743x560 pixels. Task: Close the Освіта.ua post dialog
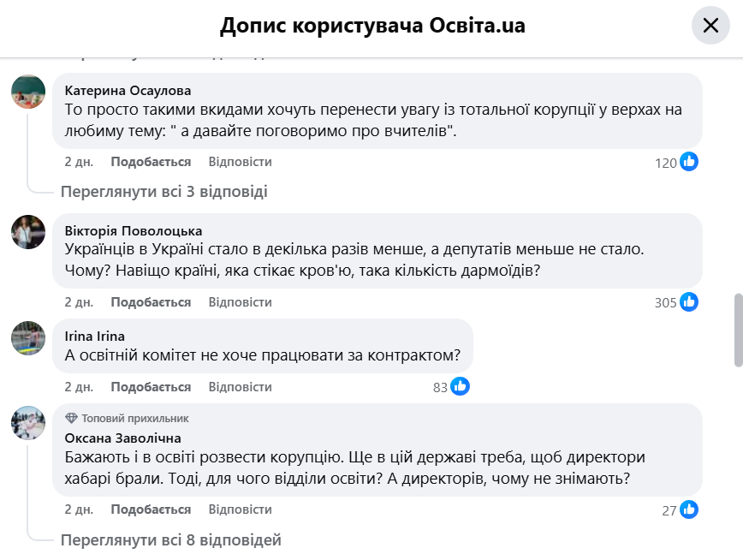(710, 26)
